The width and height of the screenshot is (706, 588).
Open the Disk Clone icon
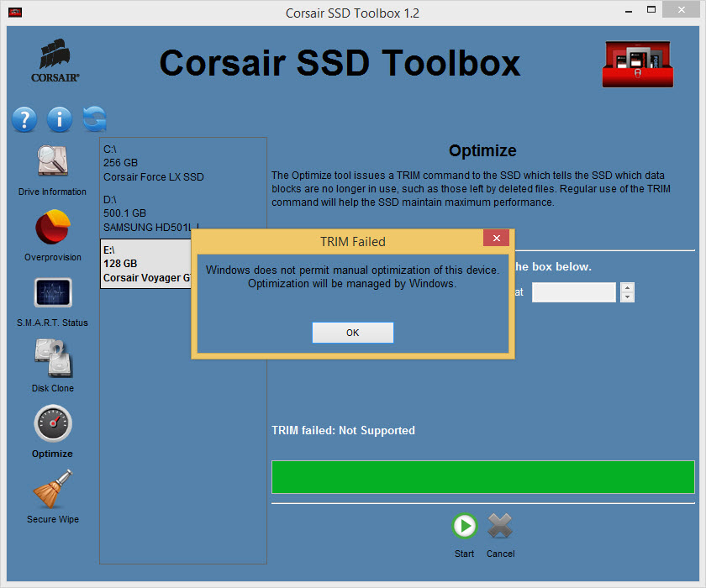(x=53, y=358)
